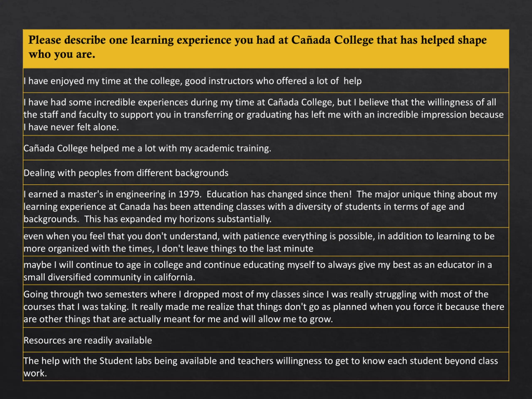Select the 'Resources are readily available' row
This screenshot has width=532, height=399.
[x=266, y=340]
